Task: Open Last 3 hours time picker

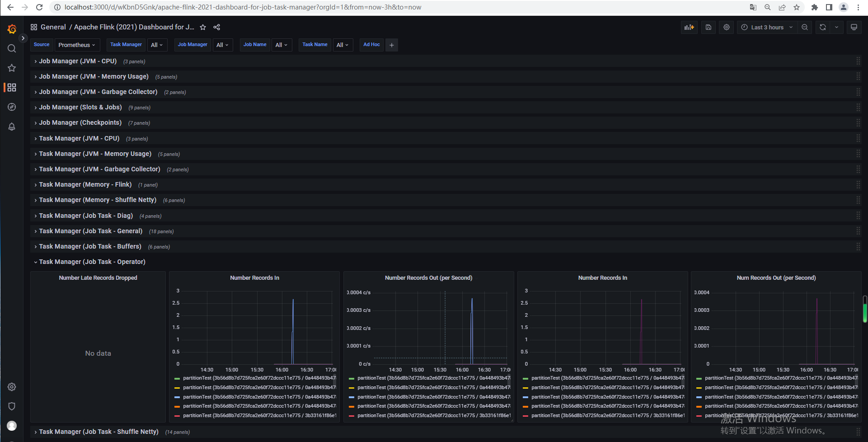Action: 767,27
